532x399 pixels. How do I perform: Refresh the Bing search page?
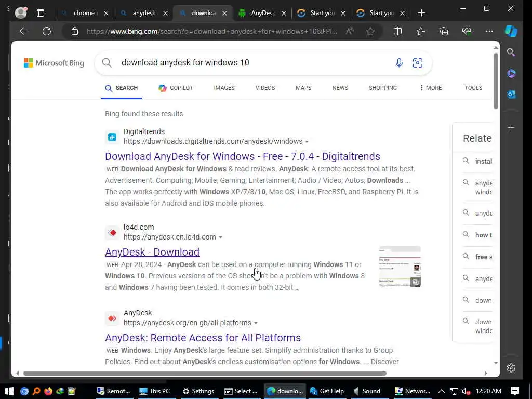47,31
